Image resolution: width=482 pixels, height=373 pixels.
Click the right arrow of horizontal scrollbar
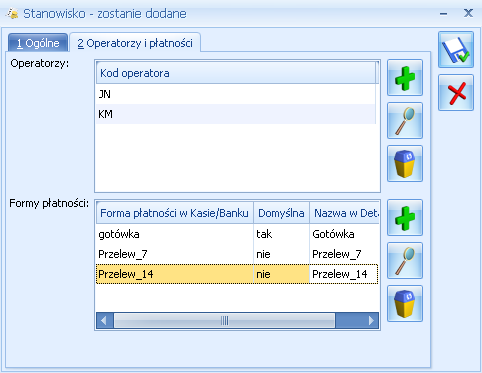point(371,321)
